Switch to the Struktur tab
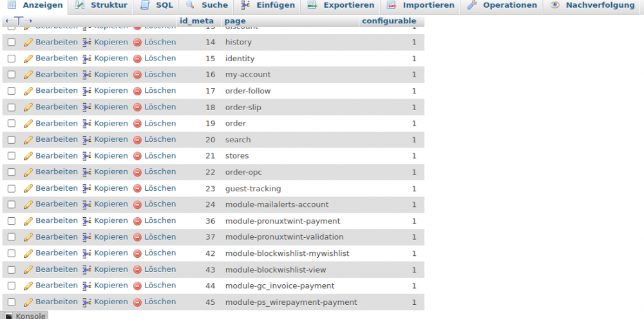This screenshot has height=319, width=644. [100, 6]
